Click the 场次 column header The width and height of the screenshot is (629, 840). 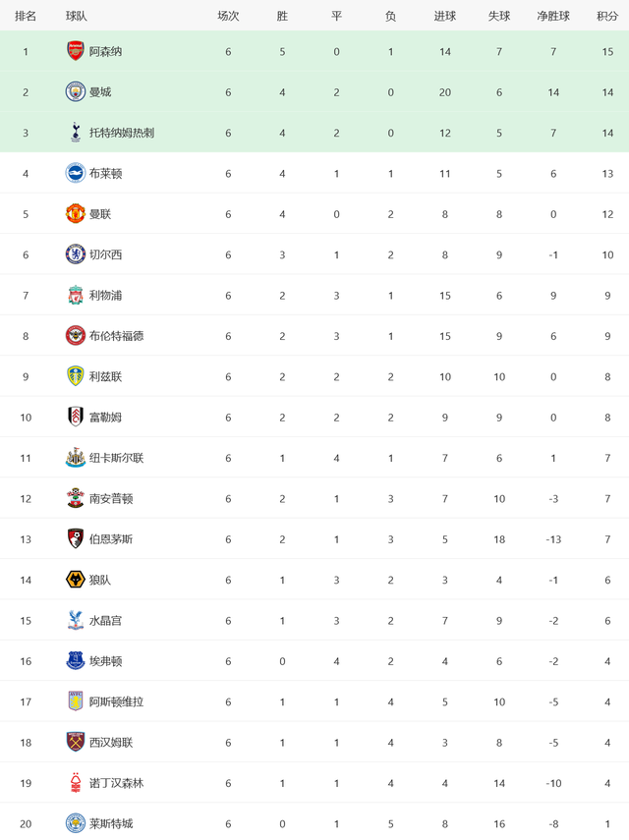point(228,16)
